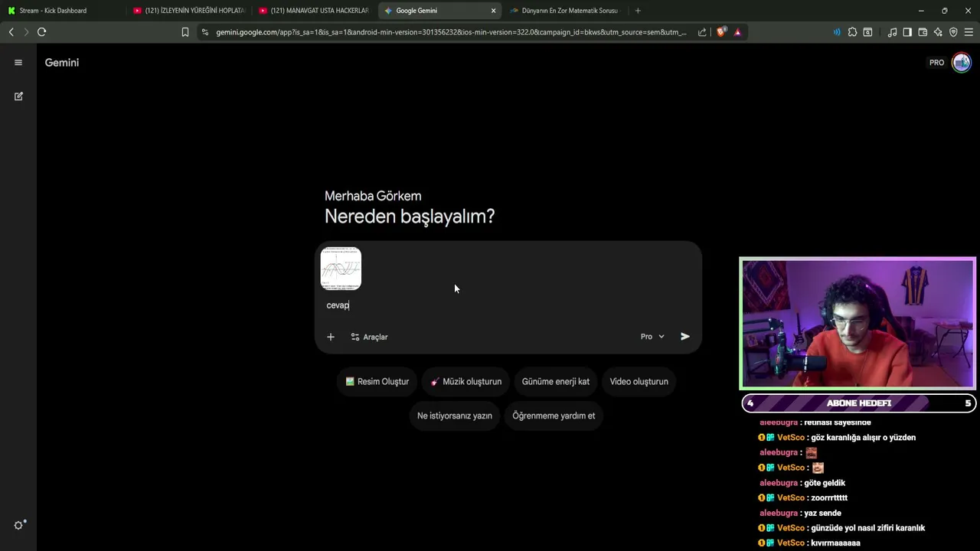Focus the prompt text field containing cevap
The image size is (980, 551).
pyautogui.click(x=509, y=305)
